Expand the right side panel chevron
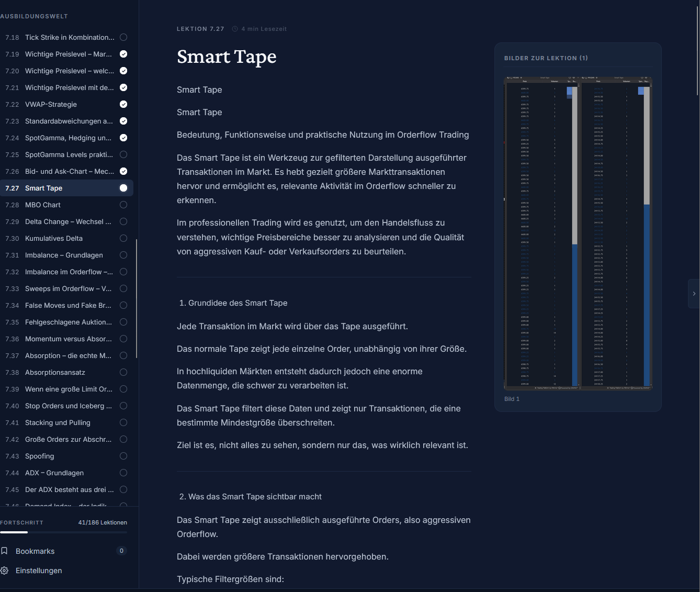 click(x=694, y=294)
